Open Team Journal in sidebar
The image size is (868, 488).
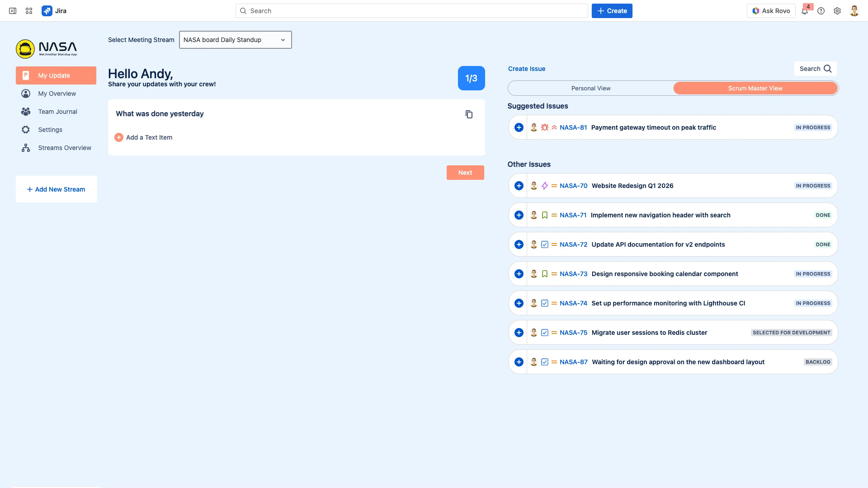tap(57, 112)
